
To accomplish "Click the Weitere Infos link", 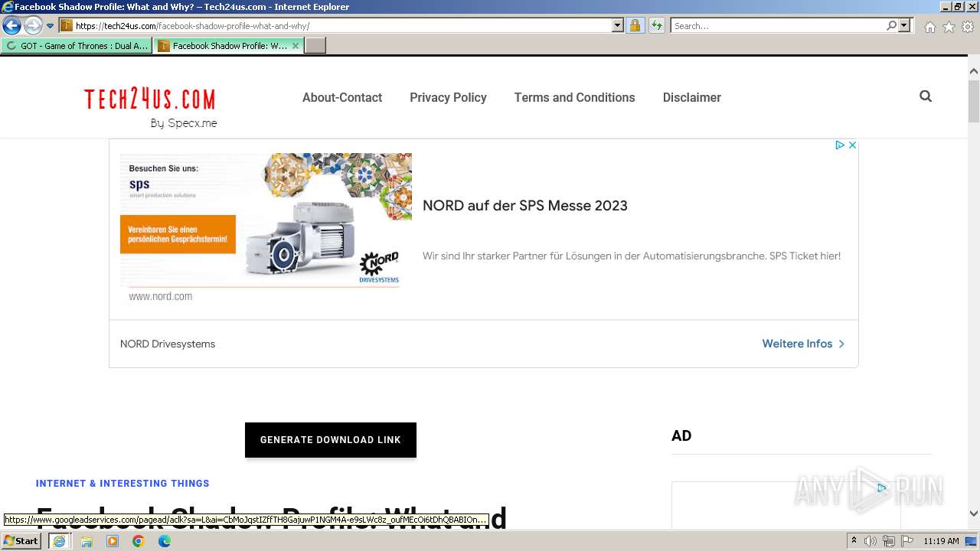I will click(x=803, y=344).
